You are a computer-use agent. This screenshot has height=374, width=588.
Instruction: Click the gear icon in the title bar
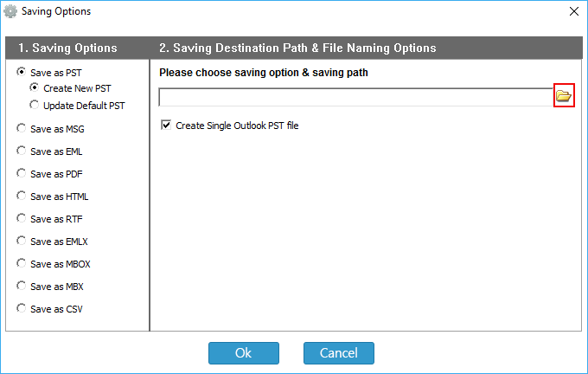tap(10, 11)
